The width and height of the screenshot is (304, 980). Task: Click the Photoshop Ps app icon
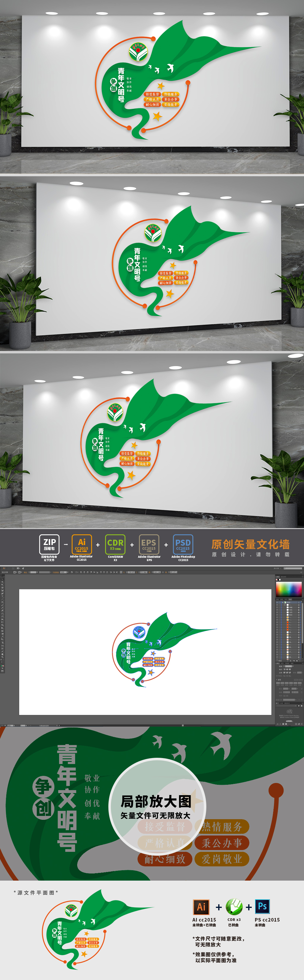pos(262,907)
